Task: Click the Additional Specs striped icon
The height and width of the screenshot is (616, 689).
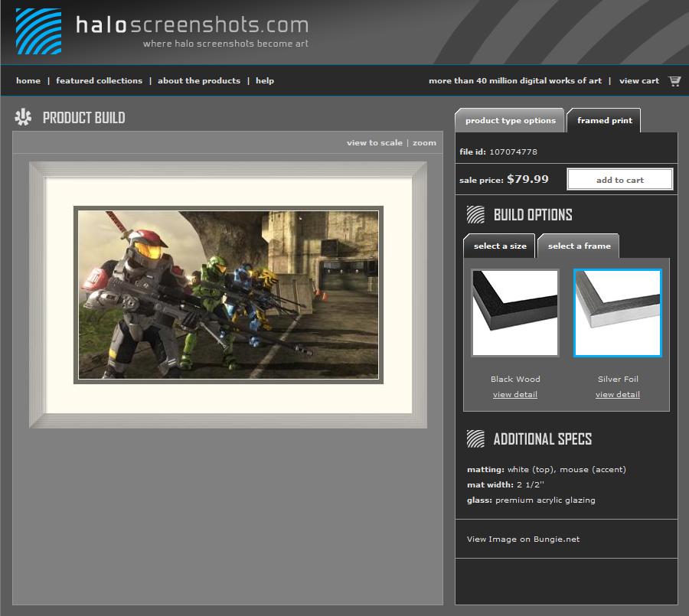Action: (x=475, y=438)
